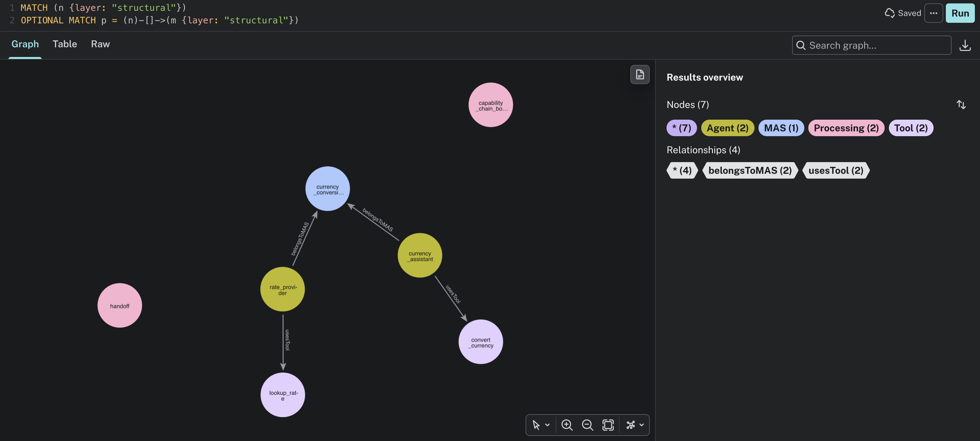Click the Search graph input field

[x=872, y=45]
